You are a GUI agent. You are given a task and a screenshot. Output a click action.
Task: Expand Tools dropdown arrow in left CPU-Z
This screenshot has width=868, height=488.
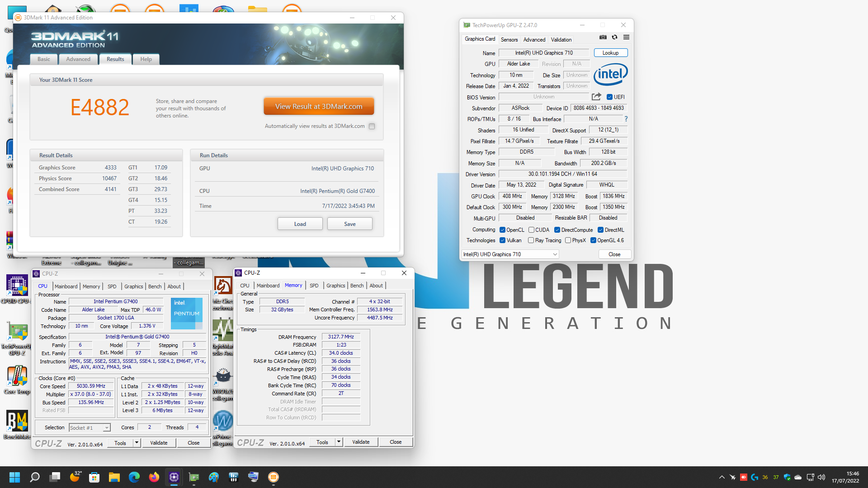(x=137, y=443)
